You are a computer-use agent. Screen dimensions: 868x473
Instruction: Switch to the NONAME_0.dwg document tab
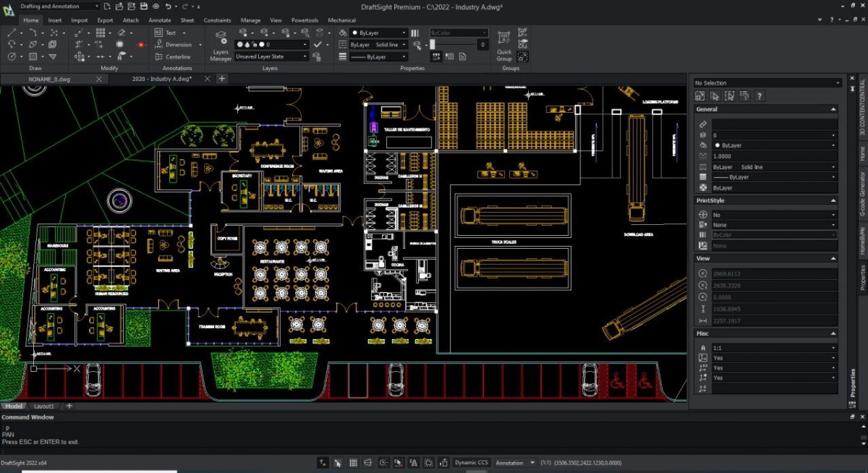(49, 79)
